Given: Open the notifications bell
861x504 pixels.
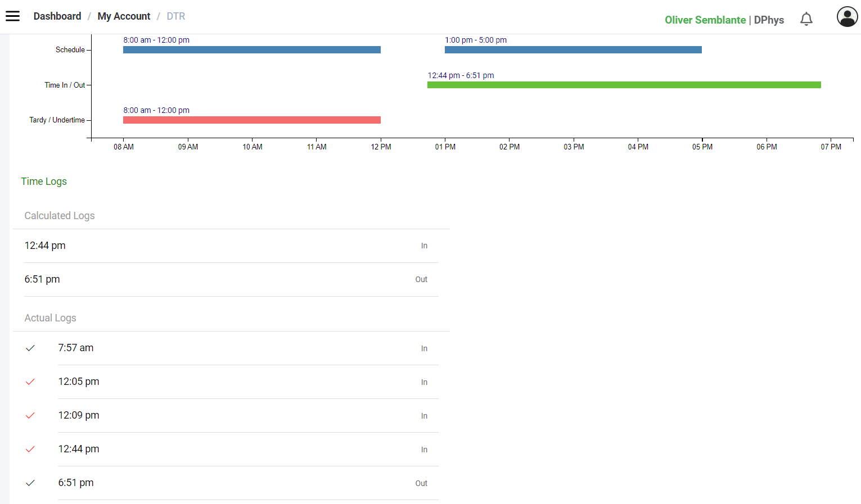Looking at the screenshot, I should pos(806,19).
